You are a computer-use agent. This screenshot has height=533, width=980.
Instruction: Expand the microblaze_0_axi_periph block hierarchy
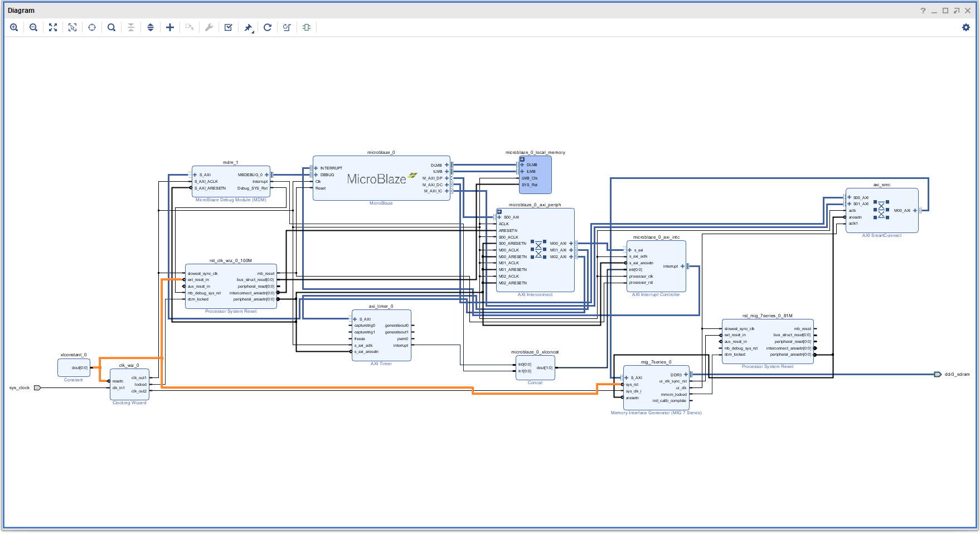(499, 212)
